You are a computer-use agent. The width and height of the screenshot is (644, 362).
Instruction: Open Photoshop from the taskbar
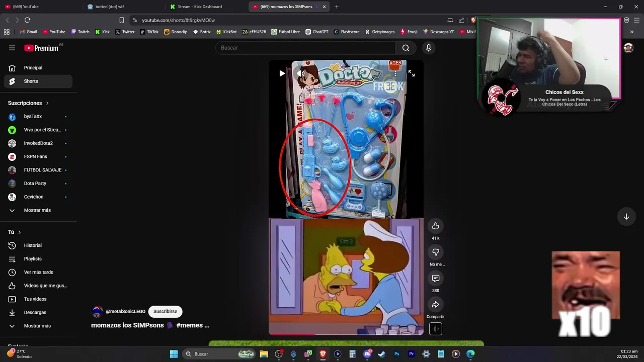[x=396, y=354]
